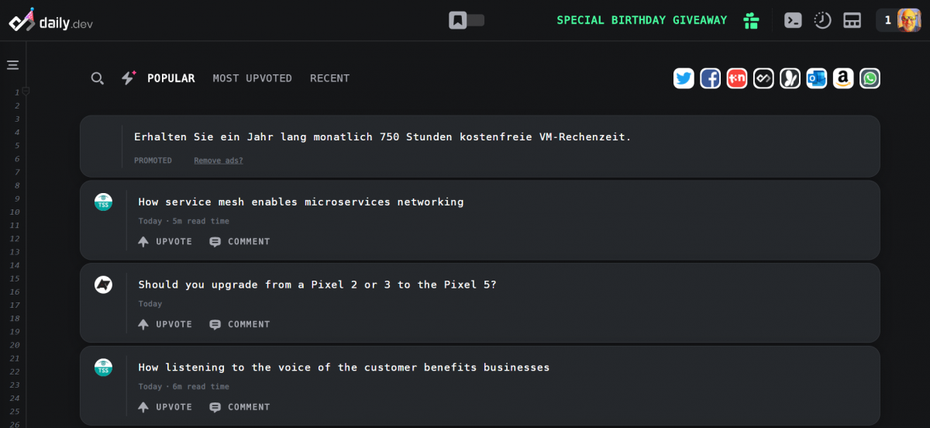
Task: Collapse the fold marker beside line 1
Action: pos(26,91)
